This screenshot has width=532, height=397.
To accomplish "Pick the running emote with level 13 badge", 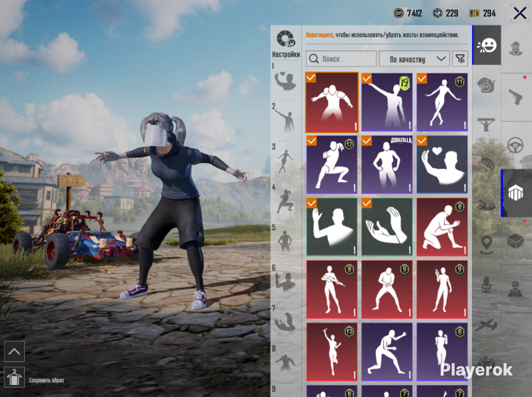I will (332, 352).
